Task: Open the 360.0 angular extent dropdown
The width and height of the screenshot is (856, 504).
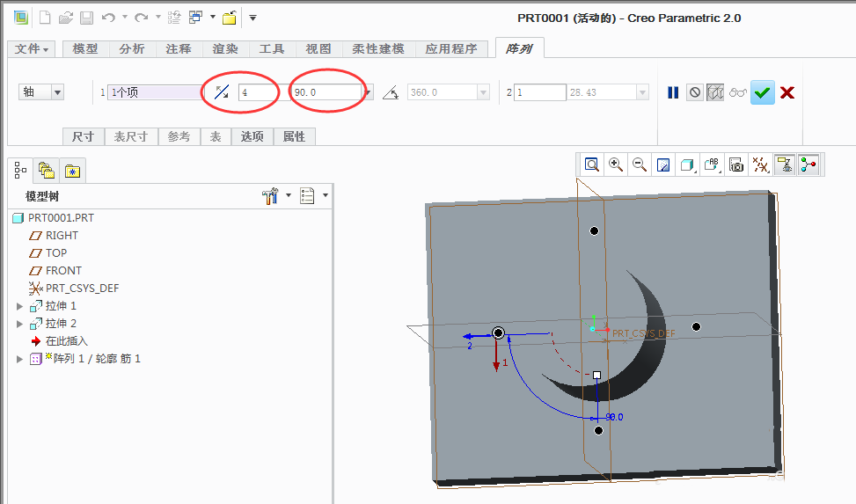Action: pyautogui.click(x=483, y=92)
